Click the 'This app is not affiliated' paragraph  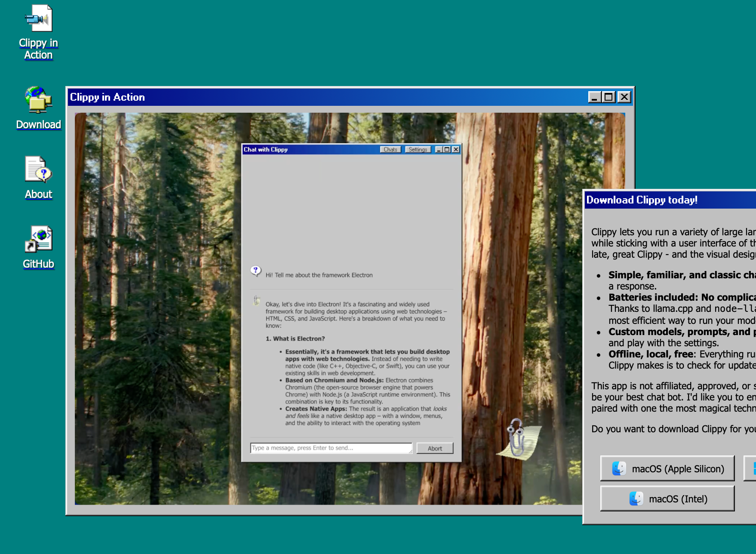tap(673, 397)
